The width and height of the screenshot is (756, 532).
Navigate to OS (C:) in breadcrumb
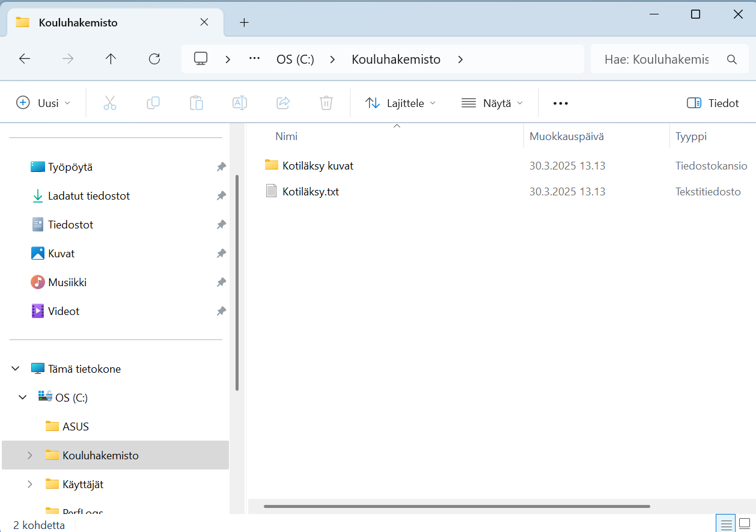[x=295, y=60]
